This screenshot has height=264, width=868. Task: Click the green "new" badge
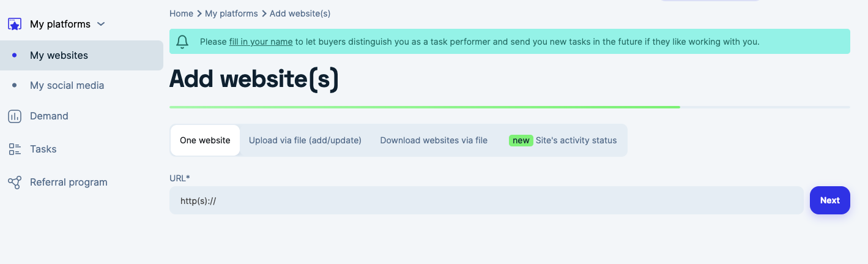tap(521, 140)
